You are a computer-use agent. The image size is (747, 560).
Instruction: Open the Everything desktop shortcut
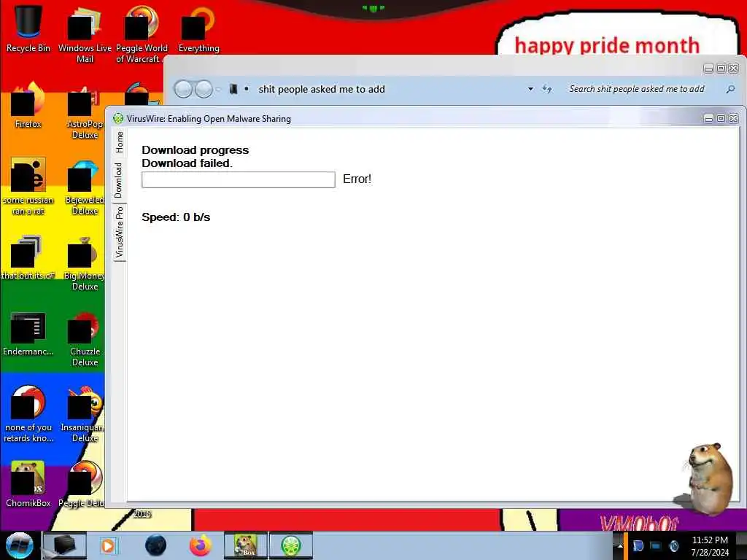point(198,28)
